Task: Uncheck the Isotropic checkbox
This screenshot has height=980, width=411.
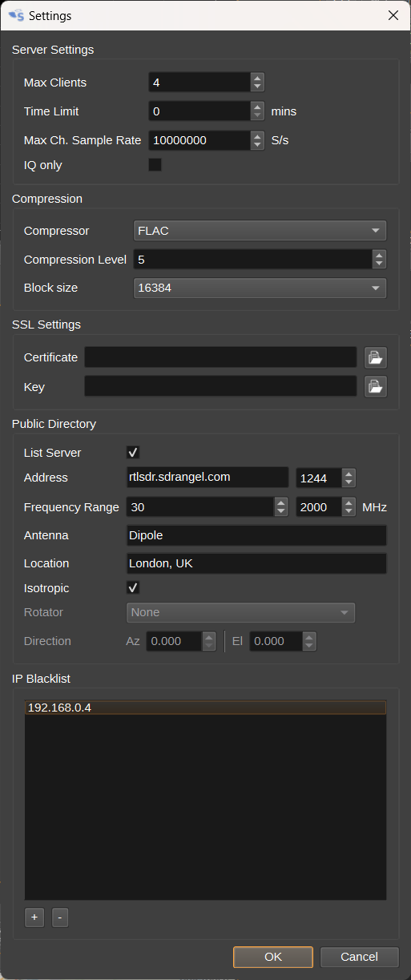Action: coord(134,588)
